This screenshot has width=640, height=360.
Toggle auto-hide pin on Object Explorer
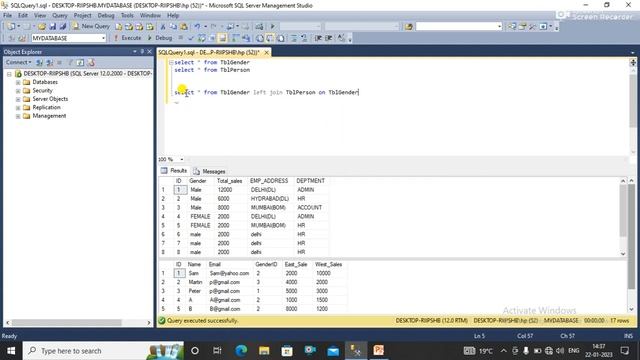(x=142, y=51)
